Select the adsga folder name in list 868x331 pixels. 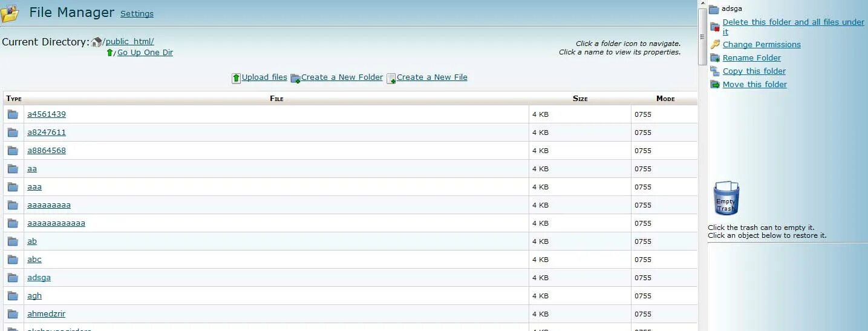pyautogui.click(x=39, y=278)
